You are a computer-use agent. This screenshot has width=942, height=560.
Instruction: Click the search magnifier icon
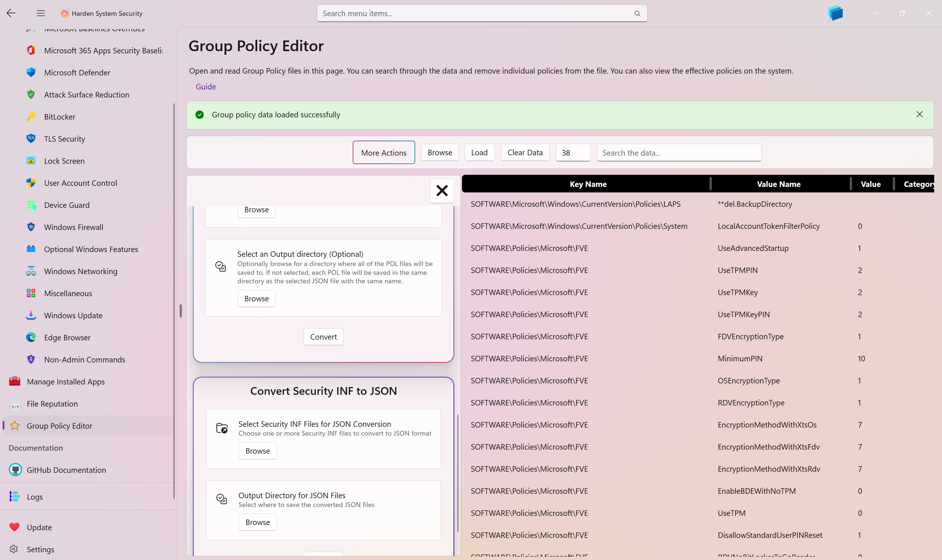[x=637, y=14]
